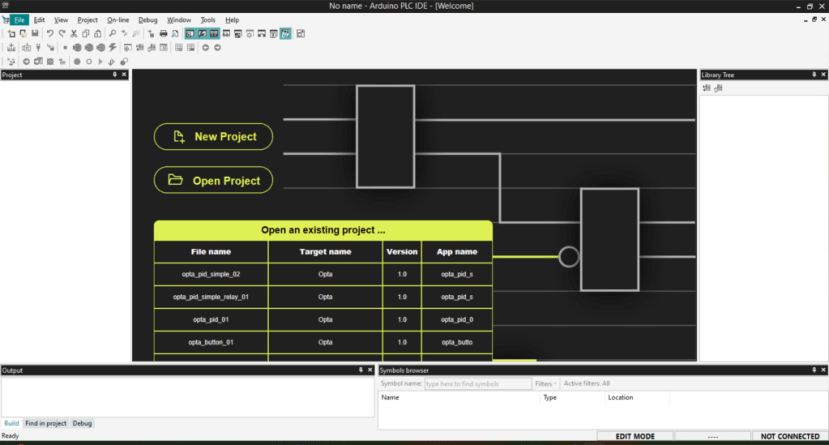Click the New project toolbar icon

click(x=11, y=34)
